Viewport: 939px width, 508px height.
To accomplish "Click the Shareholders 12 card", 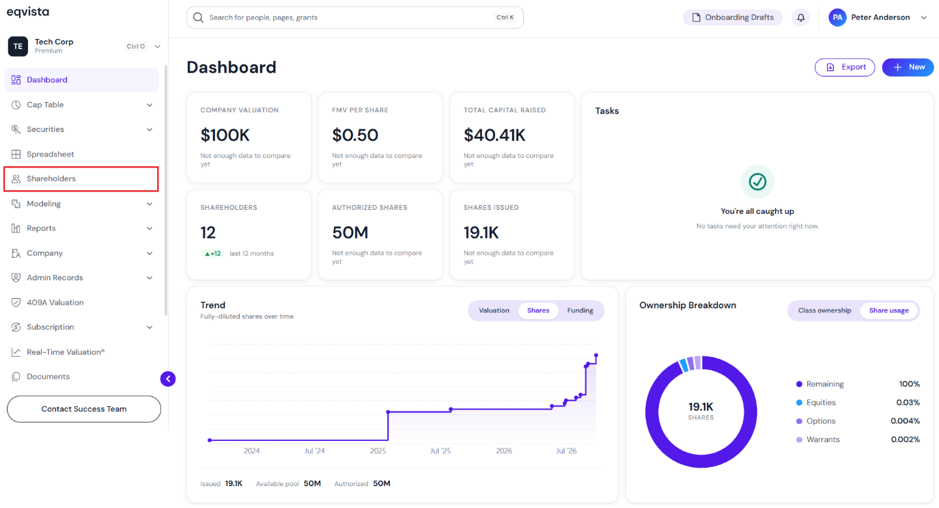I will (249, 235).
